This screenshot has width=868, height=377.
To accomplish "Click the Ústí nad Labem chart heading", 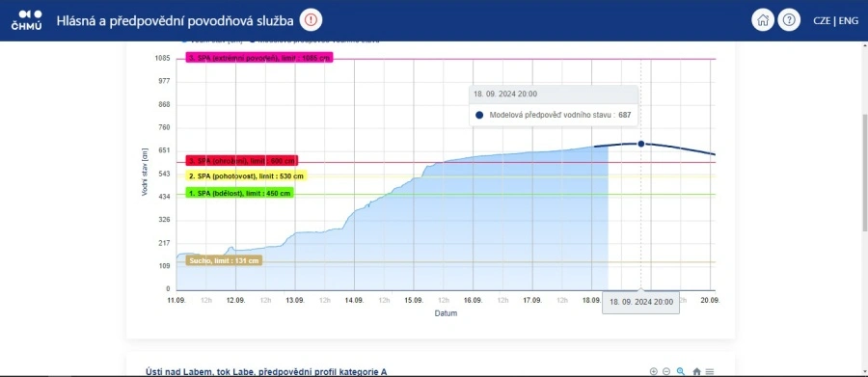I will [266, 372].
